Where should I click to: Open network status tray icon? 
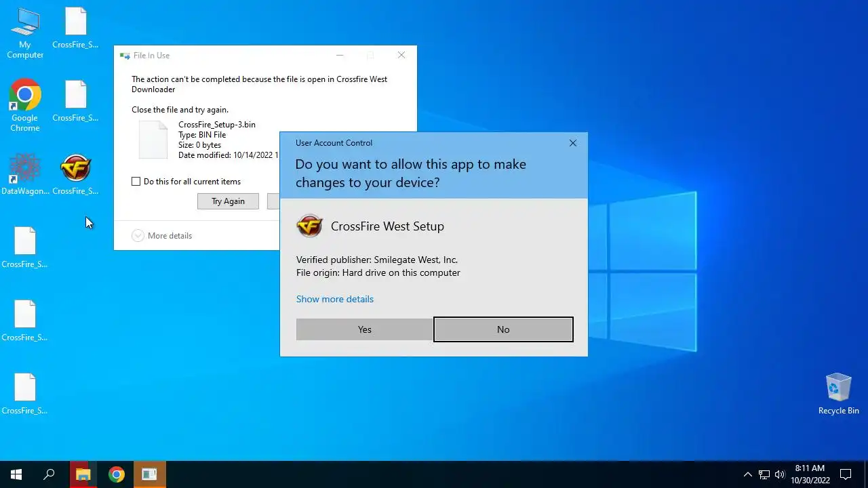click(x=764, y=474)
